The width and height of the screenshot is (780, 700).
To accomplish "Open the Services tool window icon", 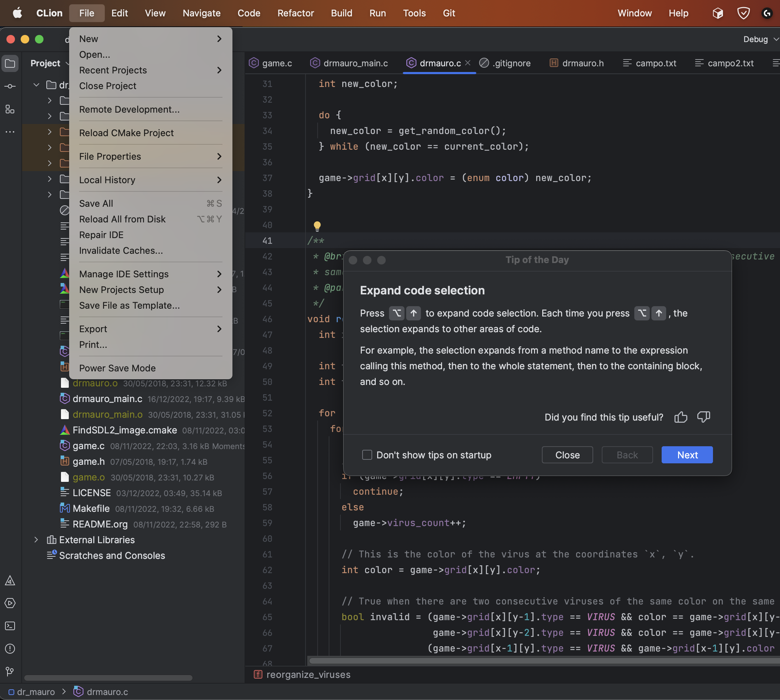I will click(10, 603).
